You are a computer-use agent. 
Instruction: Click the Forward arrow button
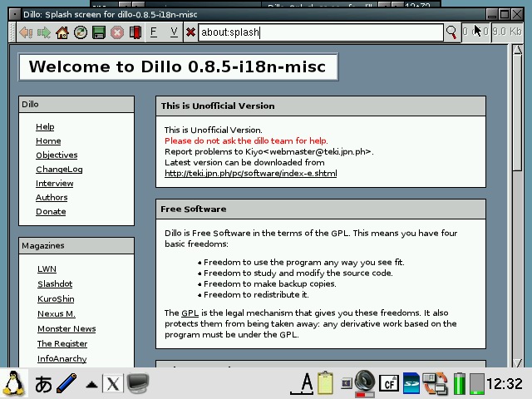coord(43,32)
